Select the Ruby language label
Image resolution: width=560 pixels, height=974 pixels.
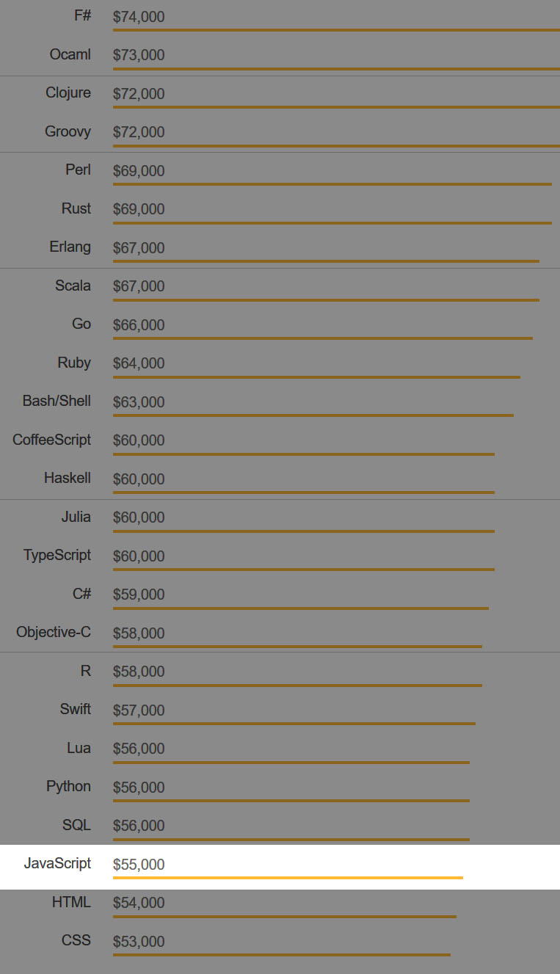pyautogui.click(x=74, y=363)
